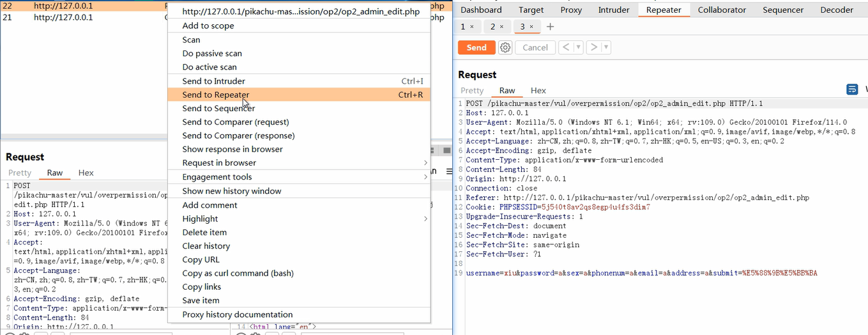Select Pretty view in proxy history request
Image resolution: width=868 pixels, height=335 pixels.
coord(20,173)
